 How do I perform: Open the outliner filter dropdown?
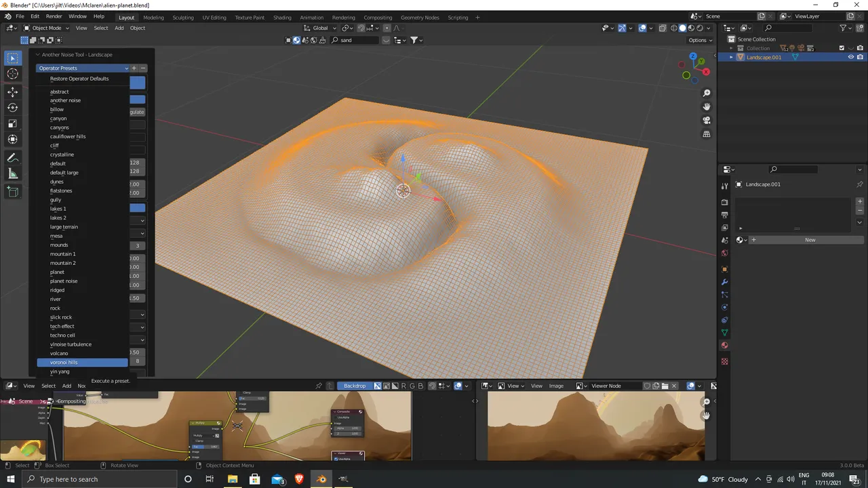tap(846, 28)
